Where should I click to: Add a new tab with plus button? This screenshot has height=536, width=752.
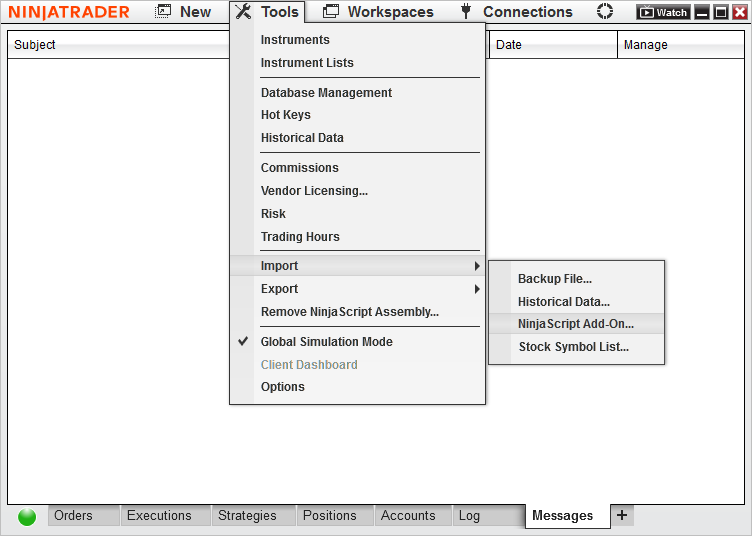point(622,515)
